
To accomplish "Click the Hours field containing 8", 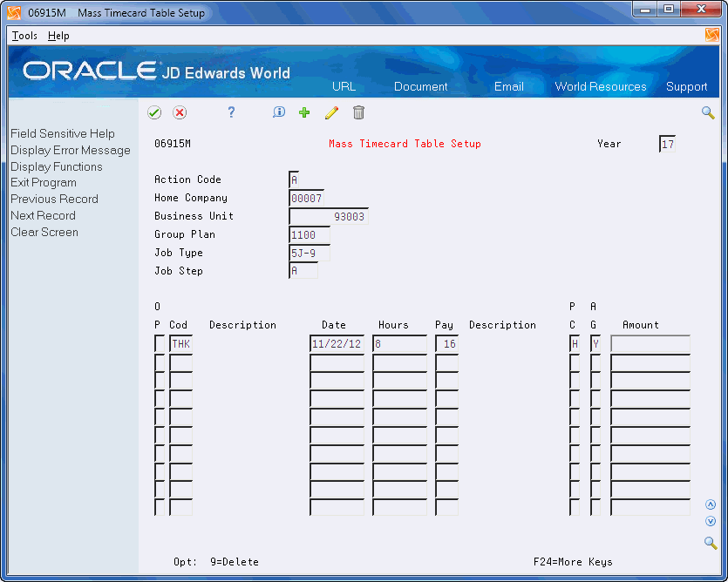I will coord(400,344).
